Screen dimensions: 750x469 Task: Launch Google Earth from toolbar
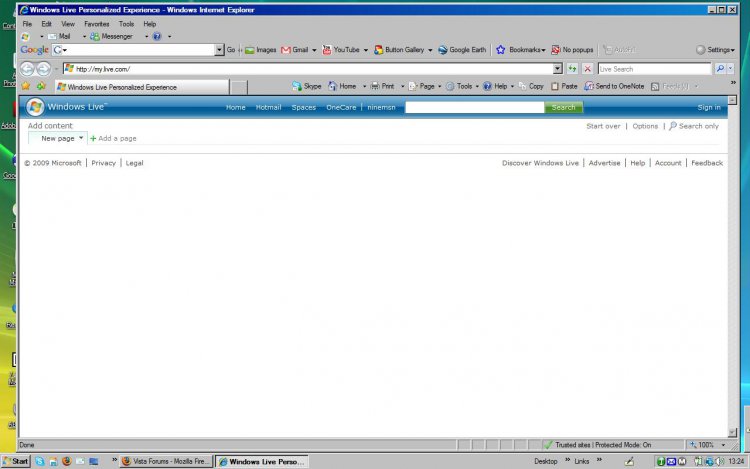[x=462, y=50]
